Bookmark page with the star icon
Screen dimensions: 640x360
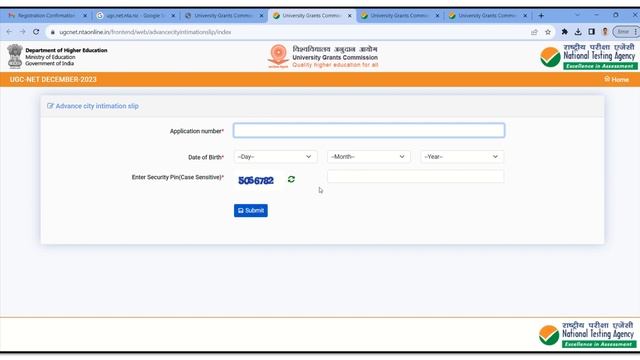(548, 32)
